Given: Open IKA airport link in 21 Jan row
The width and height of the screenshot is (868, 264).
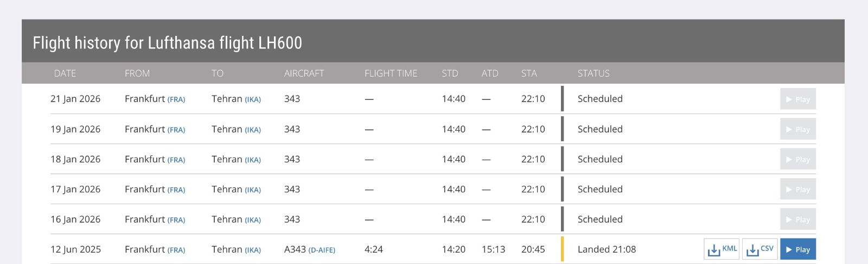Looking at the screenshot, I should coord(253,100).
